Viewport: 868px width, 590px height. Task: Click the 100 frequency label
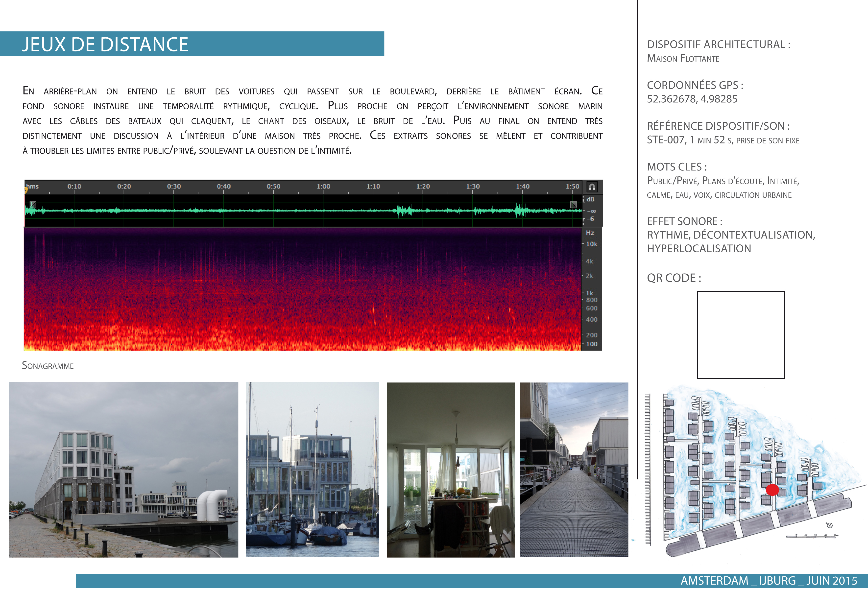592,344
